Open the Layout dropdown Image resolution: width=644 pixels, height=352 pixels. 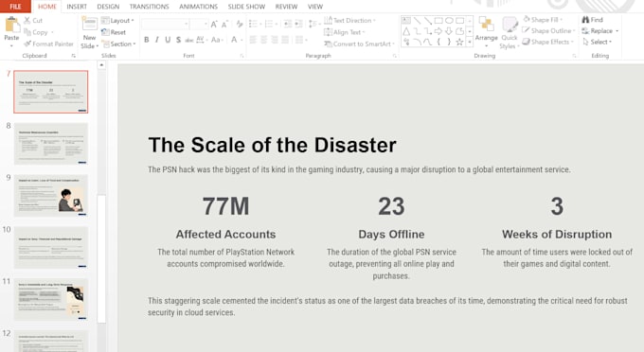(117, 20)
